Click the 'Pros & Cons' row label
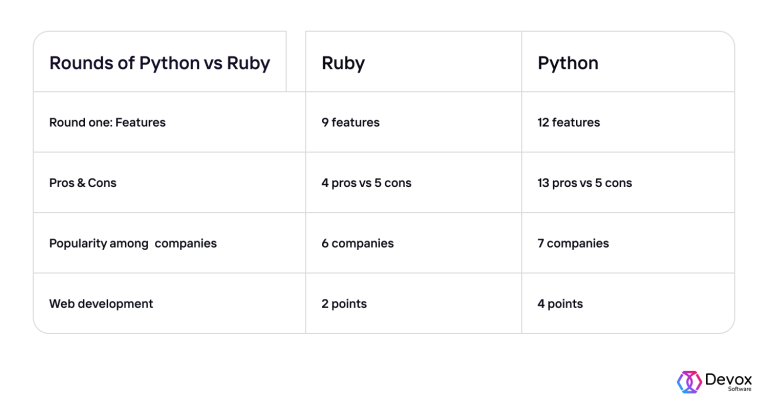768x418 pixels. (x=83, y=183)
